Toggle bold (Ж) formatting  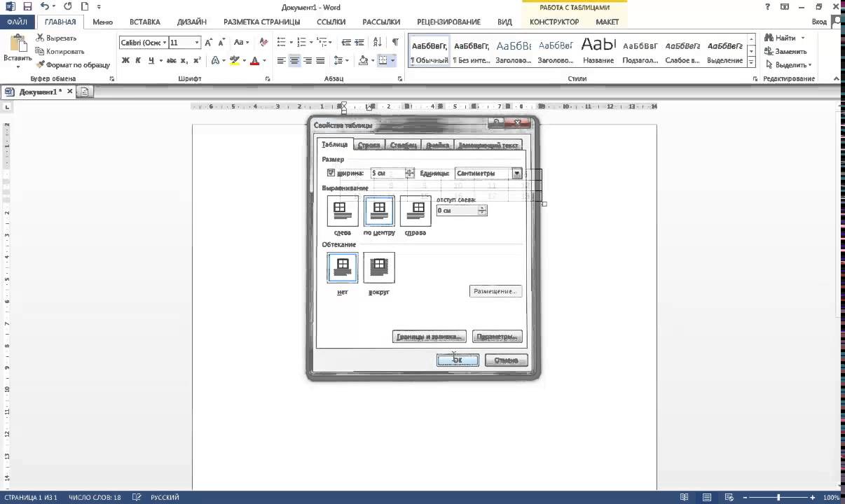[126, 61]
